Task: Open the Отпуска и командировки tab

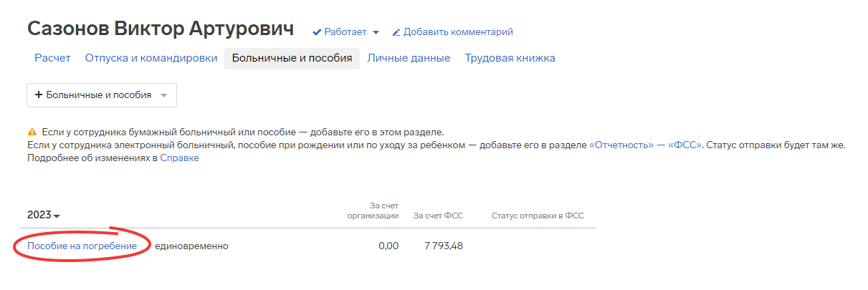Action: [x=151, y=58]
